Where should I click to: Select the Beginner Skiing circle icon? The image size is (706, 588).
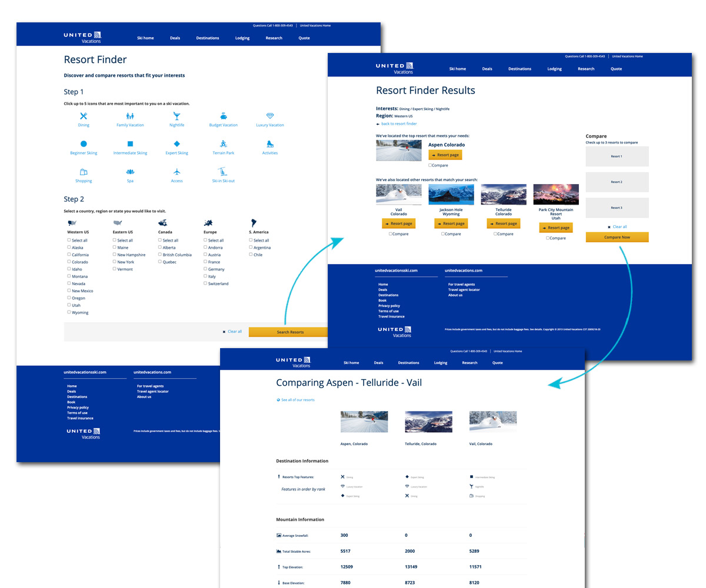pos(84,143)
